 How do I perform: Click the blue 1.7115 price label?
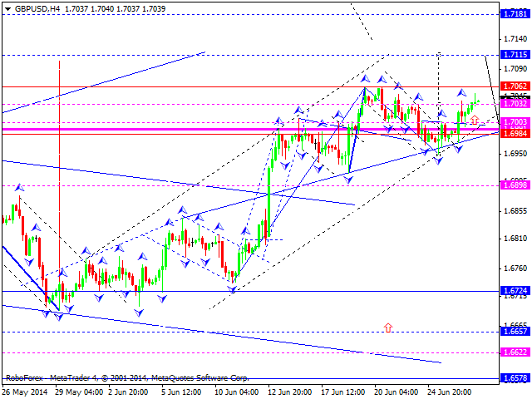[515, 54]
